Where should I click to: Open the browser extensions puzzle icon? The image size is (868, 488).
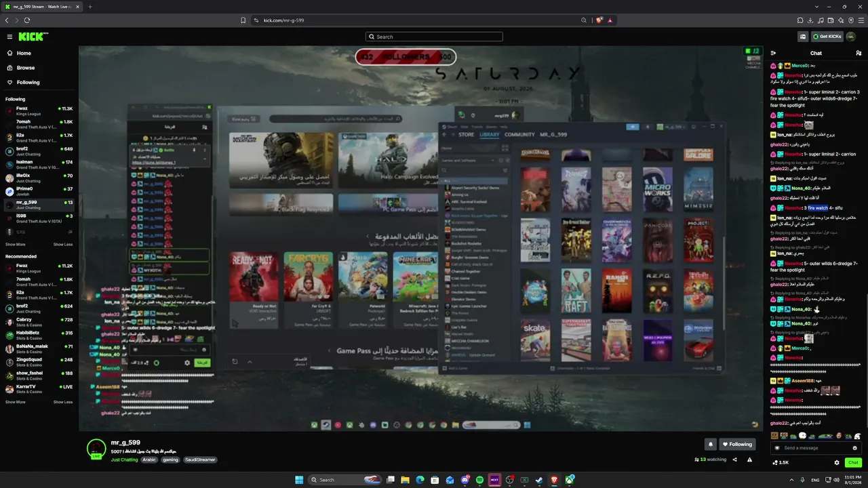tap(800, 20)
